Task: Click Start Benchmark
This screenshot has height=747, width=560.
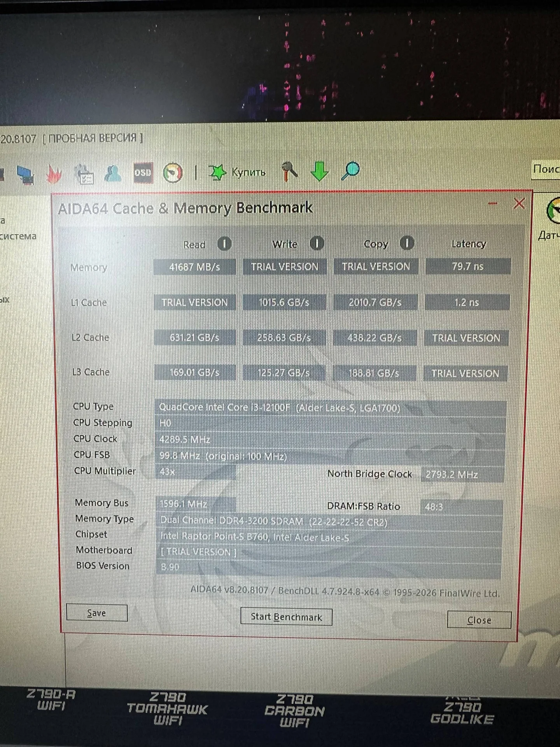Action: [286, 617]
